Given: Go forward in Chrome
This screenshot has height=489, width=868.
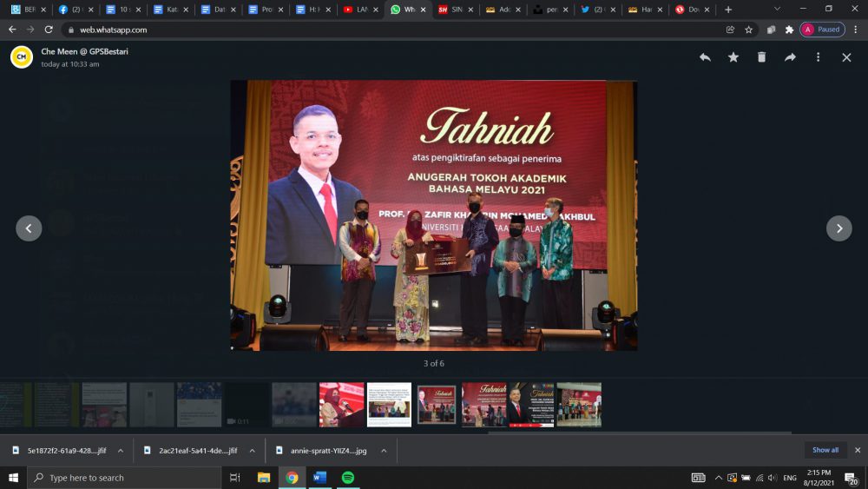Looking at the screenshot, I should 30,30.
